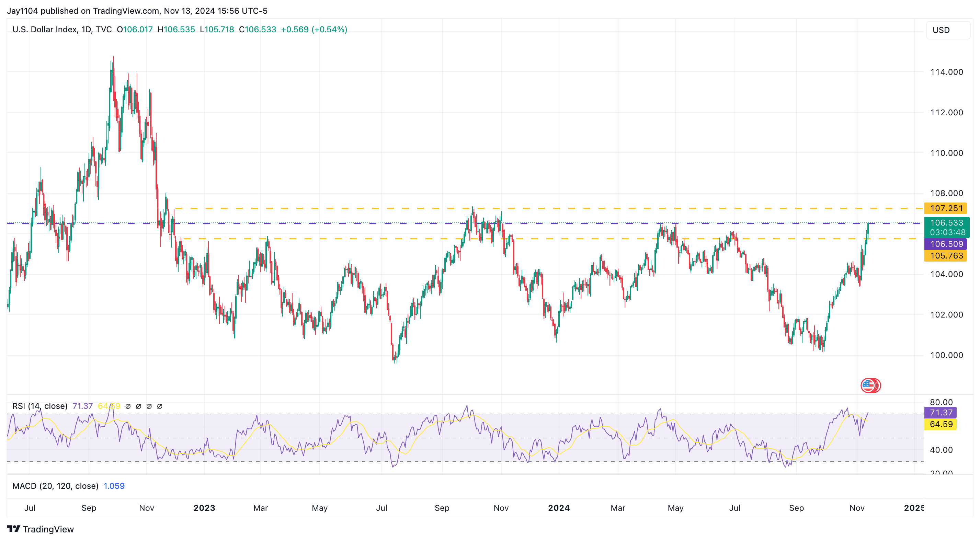980x541 pixels.
Task: Click the green 106.533 current price label
Action: 947,227
